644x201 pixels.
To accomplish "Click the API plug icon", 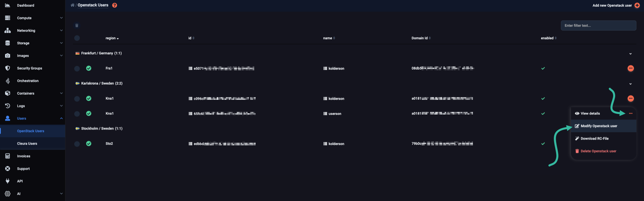I will tap(7, 181).
